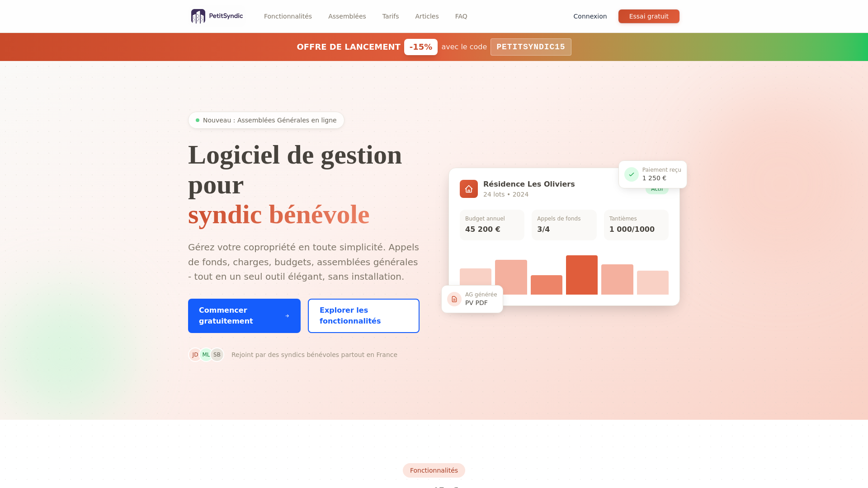Click the Nouveau Assemblées Générales en ligne pill

pyautogui.click(x=266, y=120)
